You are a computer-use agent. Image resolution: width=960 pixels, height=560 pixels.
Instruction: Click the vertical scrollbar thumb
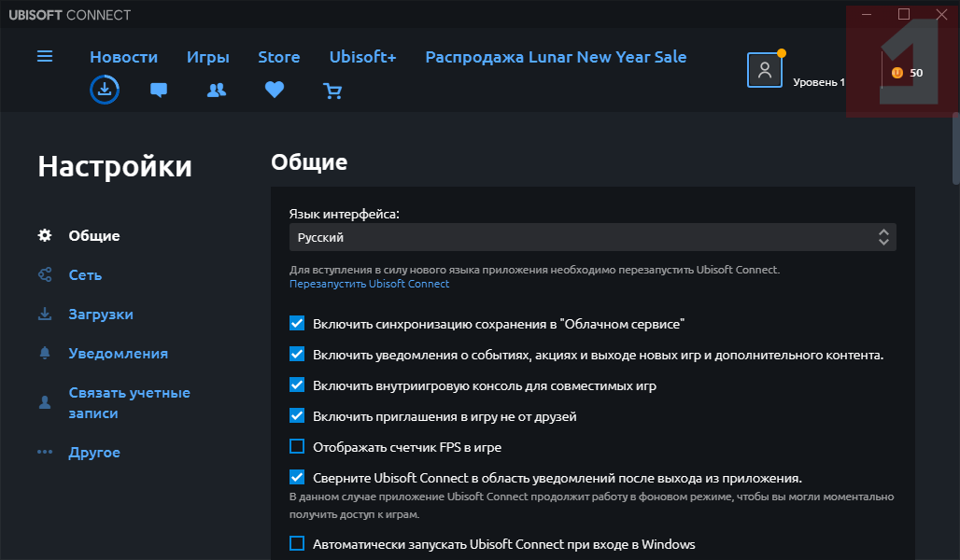[955, 148]
